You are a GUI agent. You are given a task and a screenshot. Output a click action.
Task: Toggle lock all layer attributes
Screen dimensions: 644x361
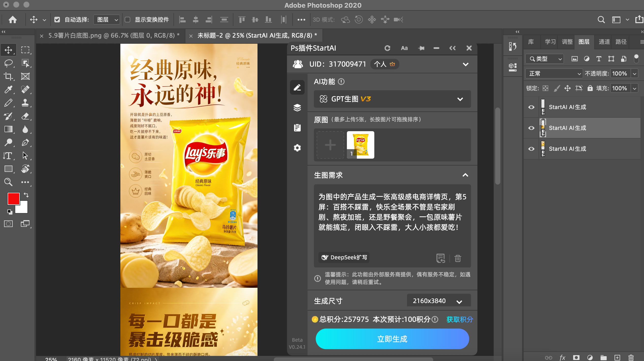click(x=590, y=88)
